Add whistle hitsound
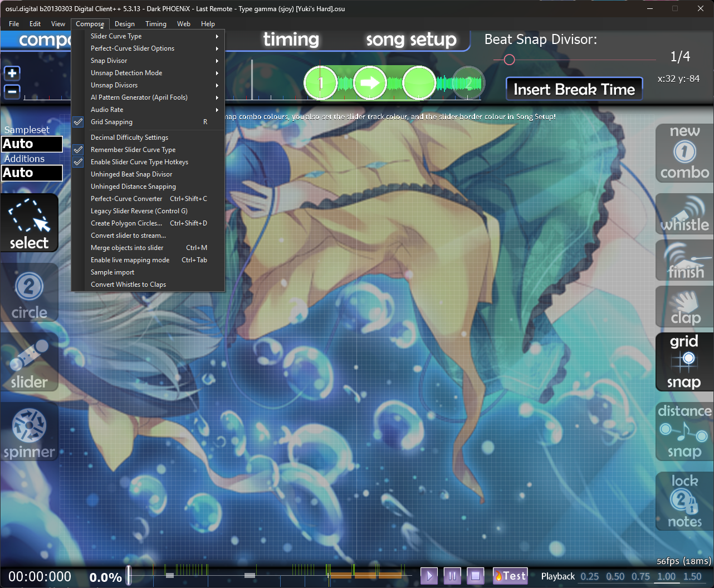Viewport: 714px width, 588px height. pos(684,214)
